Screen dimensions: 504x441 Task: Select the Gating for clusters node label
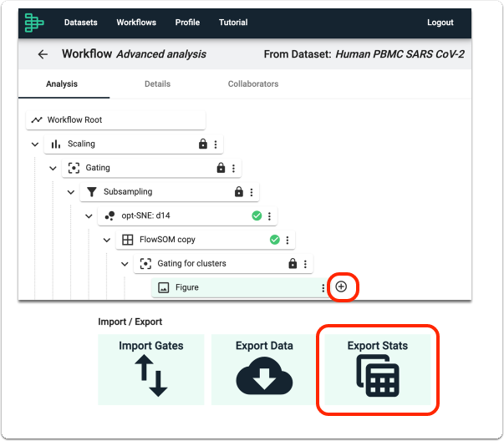coord(191,263)
